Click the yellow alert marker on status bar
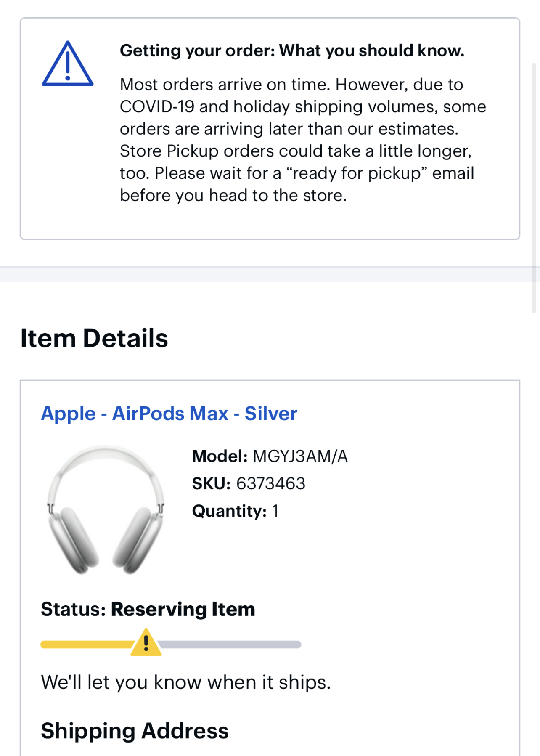 [146, 643]
